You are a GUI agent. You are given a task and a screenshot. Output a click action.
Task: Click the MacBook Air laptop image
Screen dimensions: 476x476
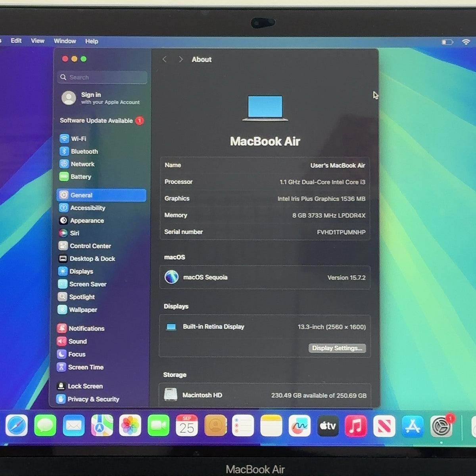pos(265,108)
